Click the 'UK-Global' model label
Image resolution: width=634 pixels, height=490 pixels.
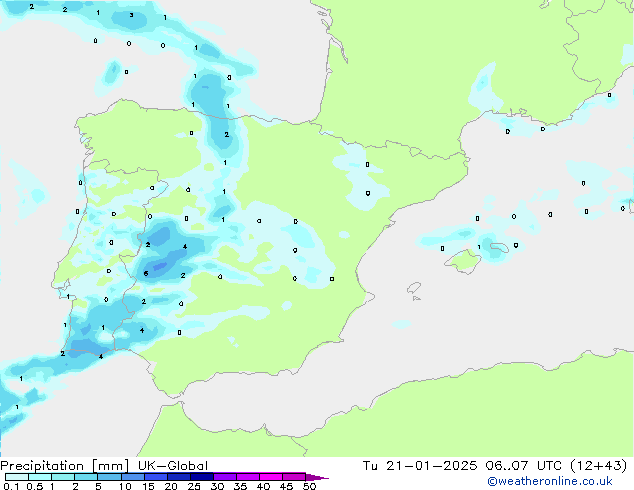pos(173,466)
